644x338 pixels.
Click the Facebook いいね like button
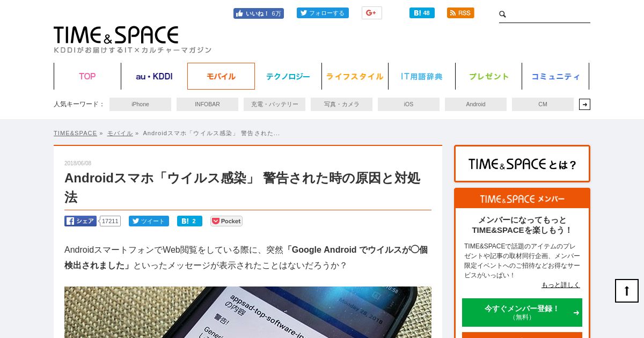[x=258, y=13]
